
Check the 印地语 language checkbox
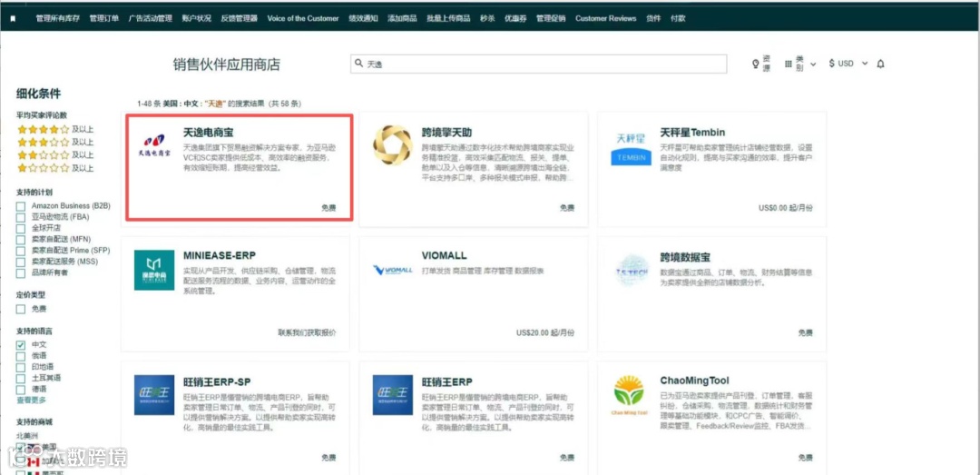pos(21,367)
